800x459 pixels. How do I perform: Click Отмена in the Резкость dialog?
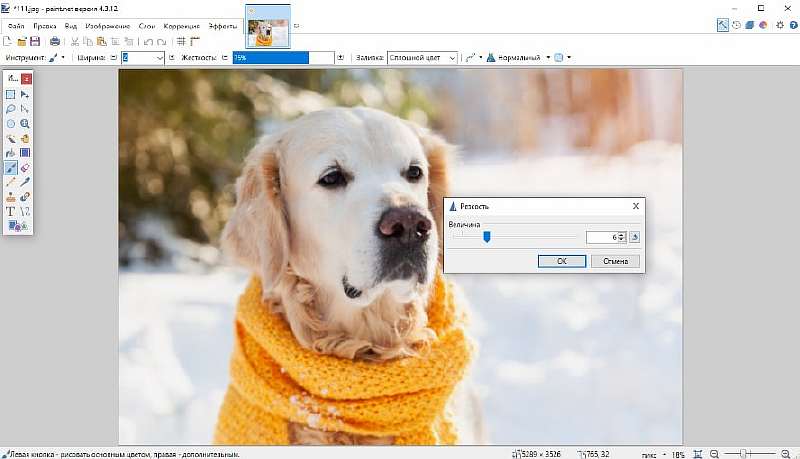coord(615,261)
